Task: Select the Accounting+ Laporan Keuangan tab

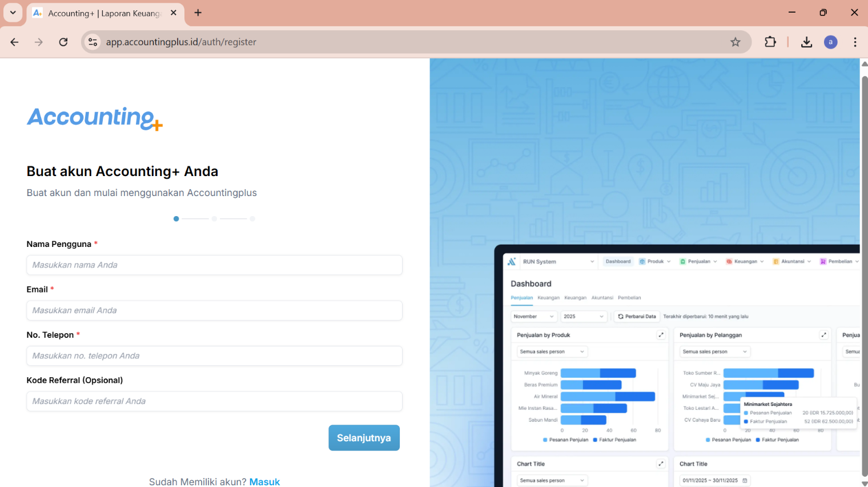Action: [106, 13]
